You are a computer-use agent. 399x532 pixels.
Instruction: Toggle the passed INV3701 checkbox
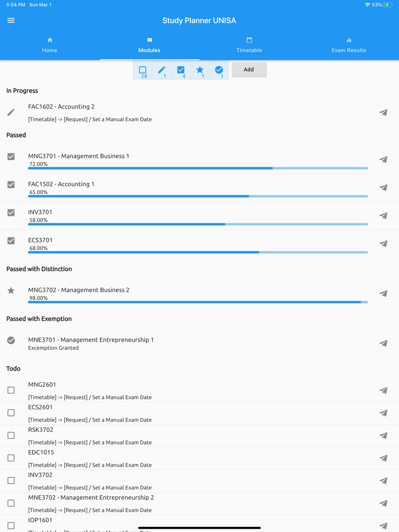pos(11,213)
